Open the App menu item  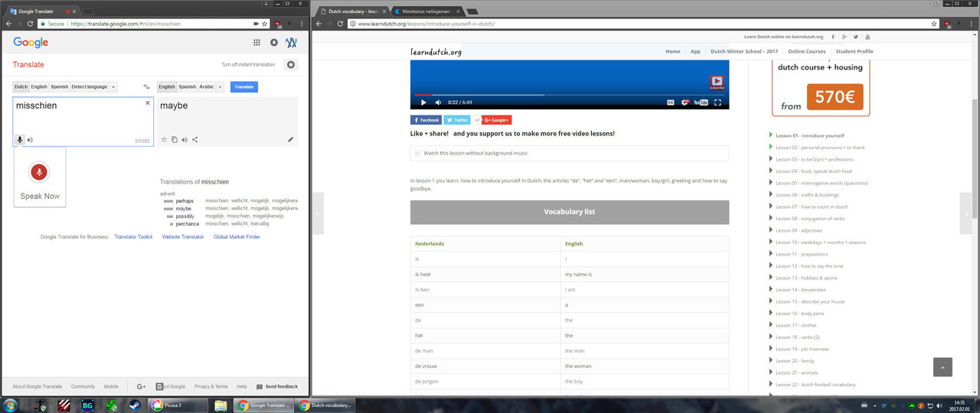coord(695,51)
